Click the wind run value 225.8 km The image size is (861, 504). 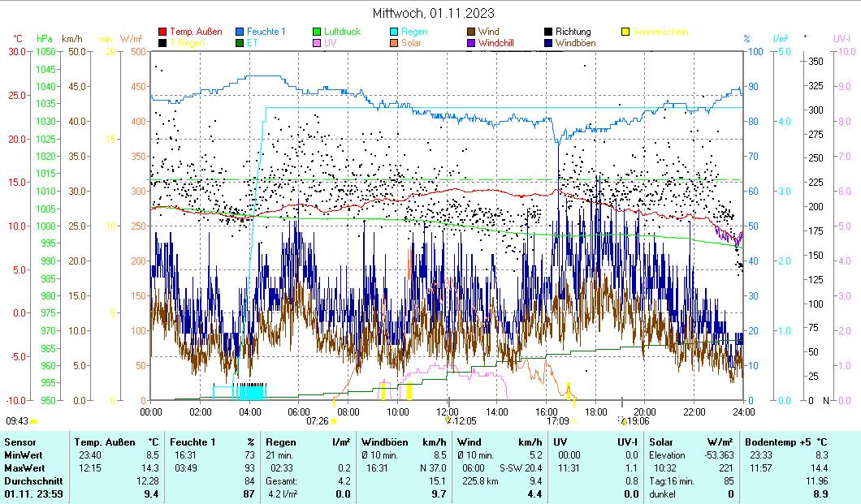(x=481, y=481)
